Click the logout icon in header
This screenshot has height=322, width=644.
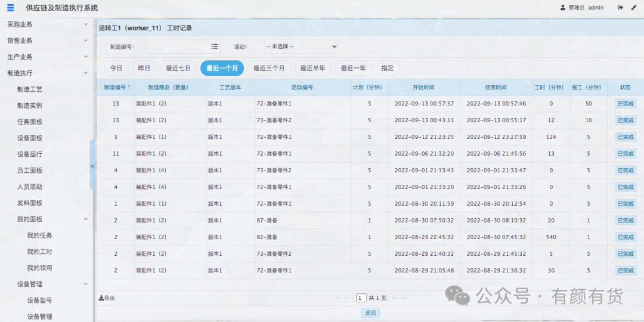tap(620, 8)
